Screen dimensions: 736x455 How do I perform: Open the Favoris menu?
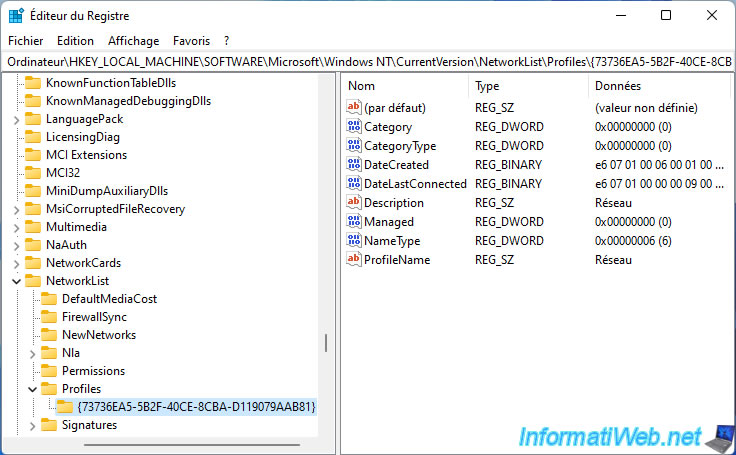click(191, 41)
